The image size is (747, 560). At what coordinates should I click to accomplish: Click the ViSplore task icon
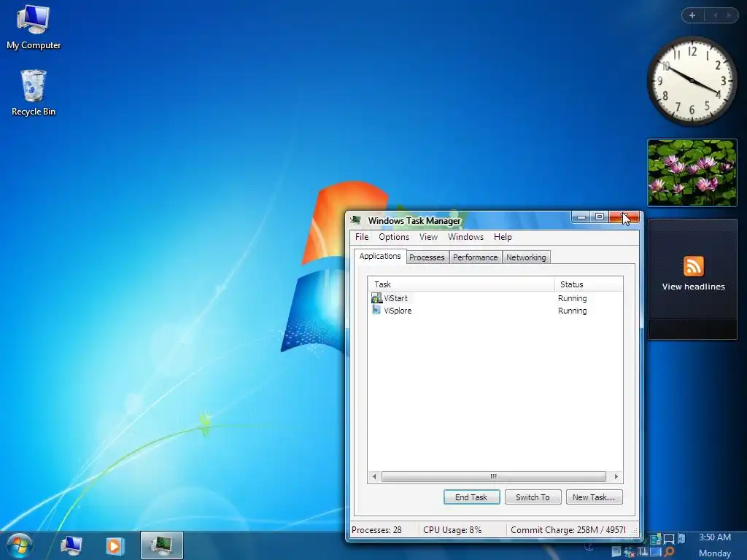tap(376, 311)
